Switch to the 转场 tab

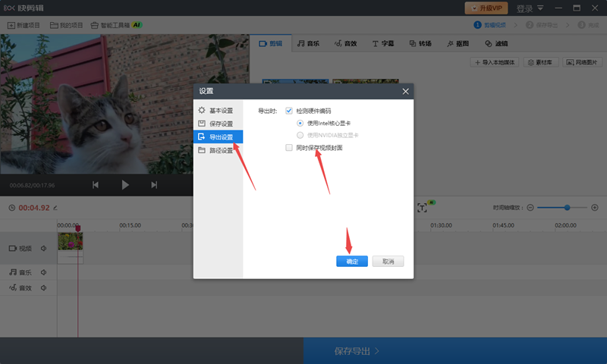[420, 43]
